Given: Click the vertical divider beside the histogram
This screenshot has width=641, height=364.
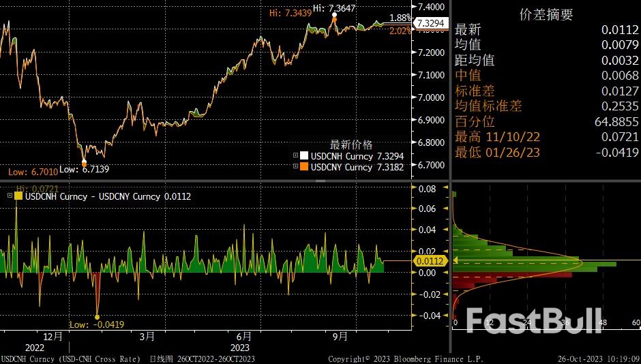Looking at the screenshot, I should point(449,259).
